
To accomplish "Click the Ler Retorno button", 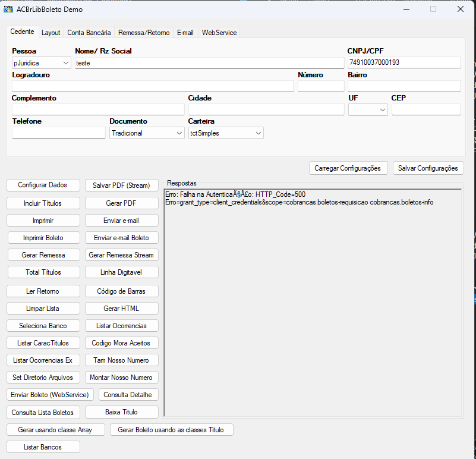I will (43, 291).
